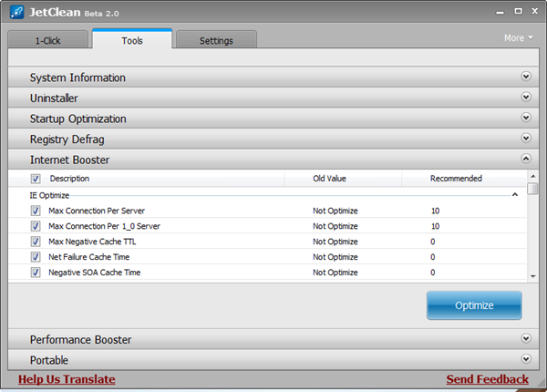Uncheck Net Failure Cache Time checkbox
The width and height of the screenshot is (547, 392).
[x=36, y=257]
